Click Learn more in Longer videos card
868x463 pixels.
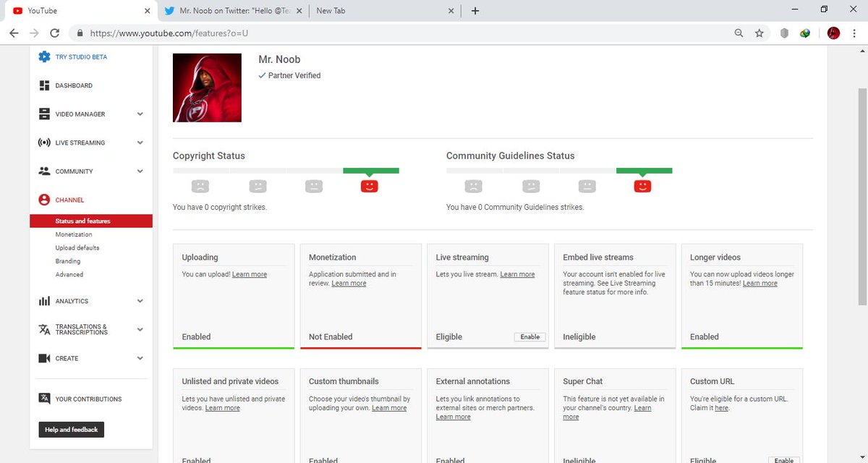point(760,284)
